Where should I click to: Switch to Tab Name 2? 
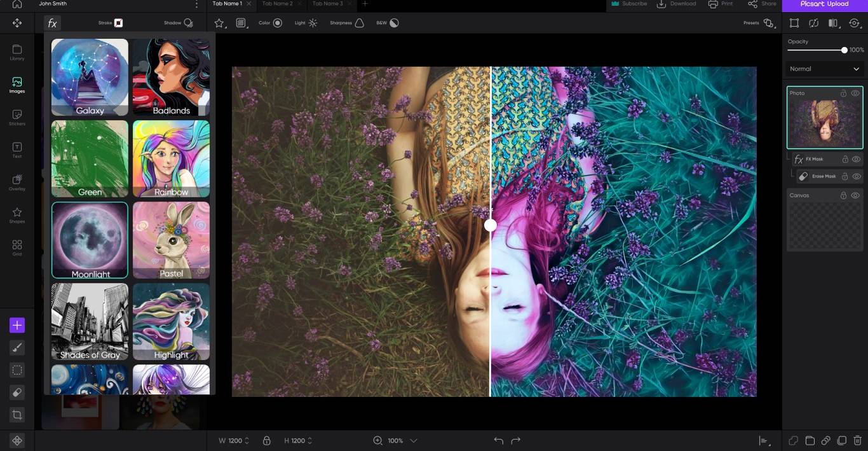click(278, 3)
